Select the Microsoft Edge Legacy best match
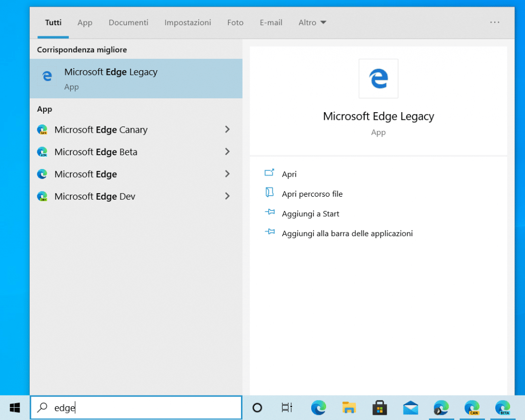The height and width of the screenshot is (420, 525). pos(136,78)
